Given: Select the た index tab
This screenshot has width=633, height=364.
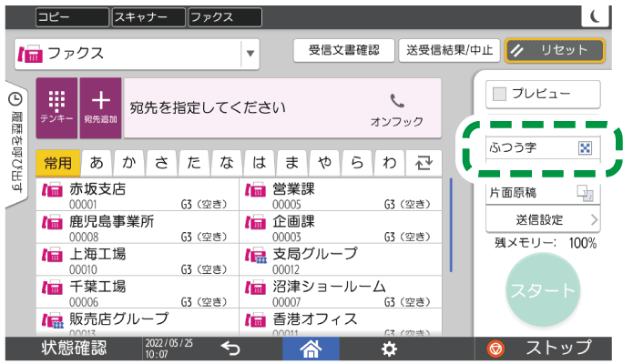Looking at the screenshot, I should point(194,163).
